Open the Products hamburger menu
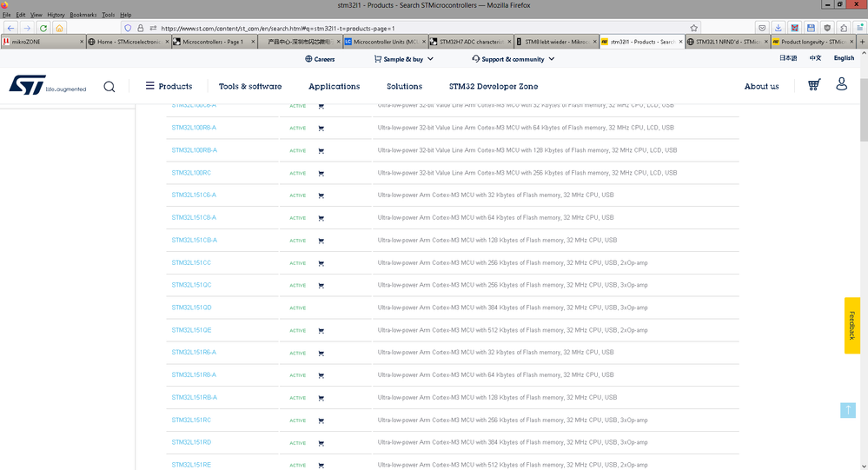Viewport: 868px width, 470px height. [x=169, y=86]
